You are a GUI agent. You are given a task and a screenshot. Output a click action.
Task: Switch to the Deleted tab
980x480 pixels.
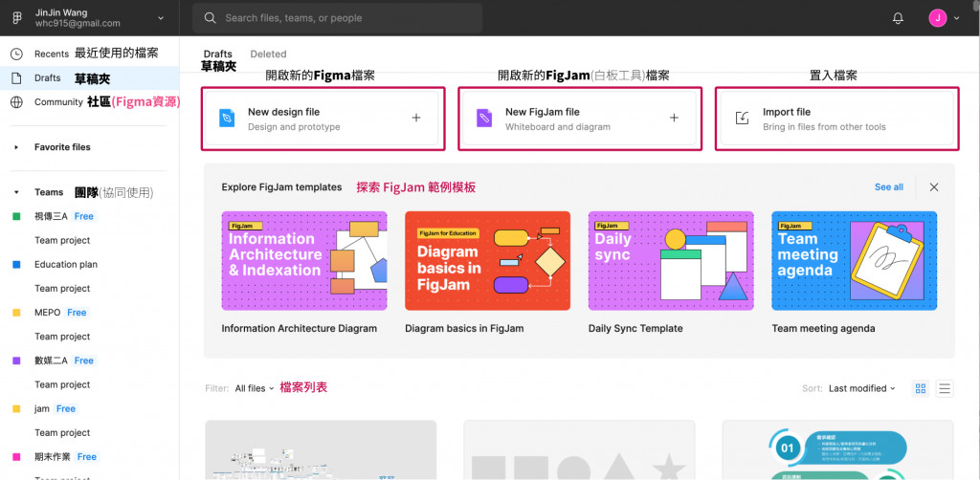click(268, 55)
